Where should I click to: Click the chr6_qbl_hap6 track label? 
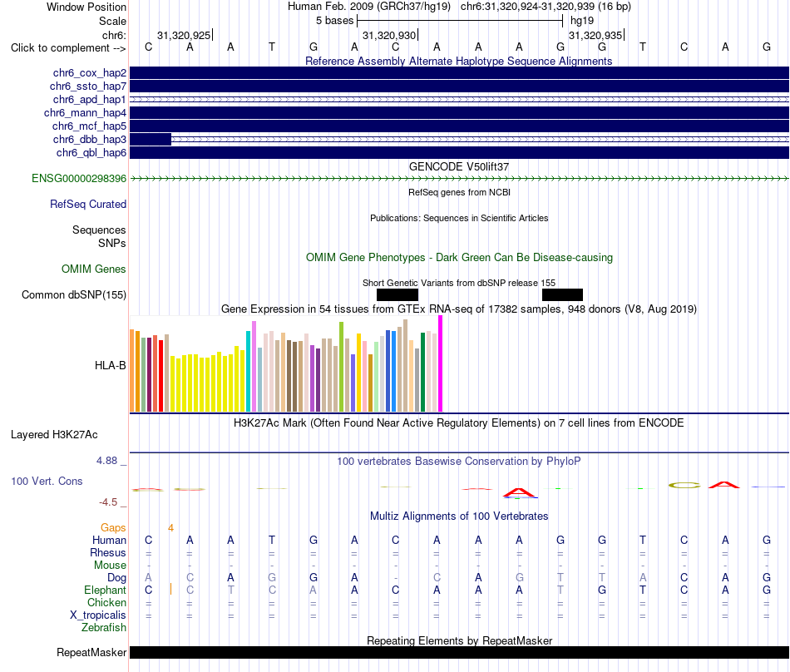tap(91, 153)
